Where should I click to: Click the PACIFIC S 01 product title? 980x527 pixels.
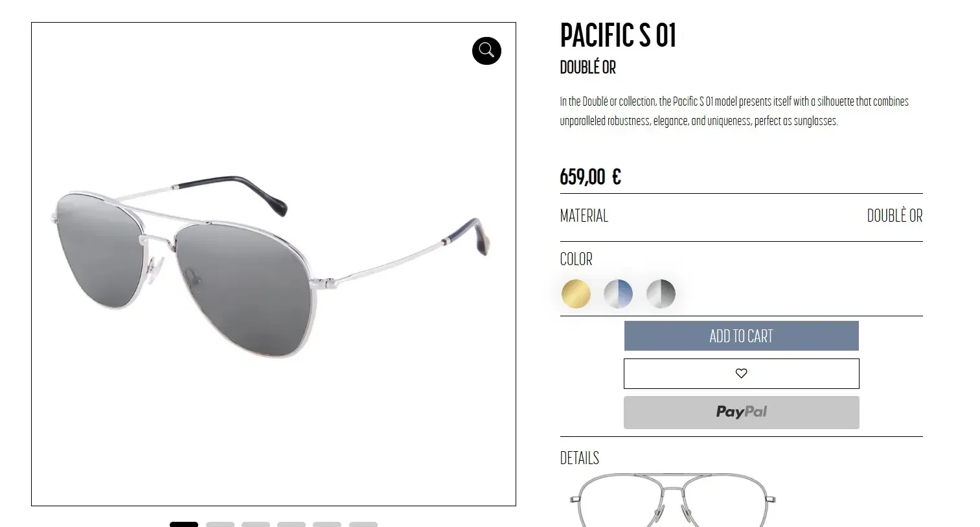click(x=618, y=36)
